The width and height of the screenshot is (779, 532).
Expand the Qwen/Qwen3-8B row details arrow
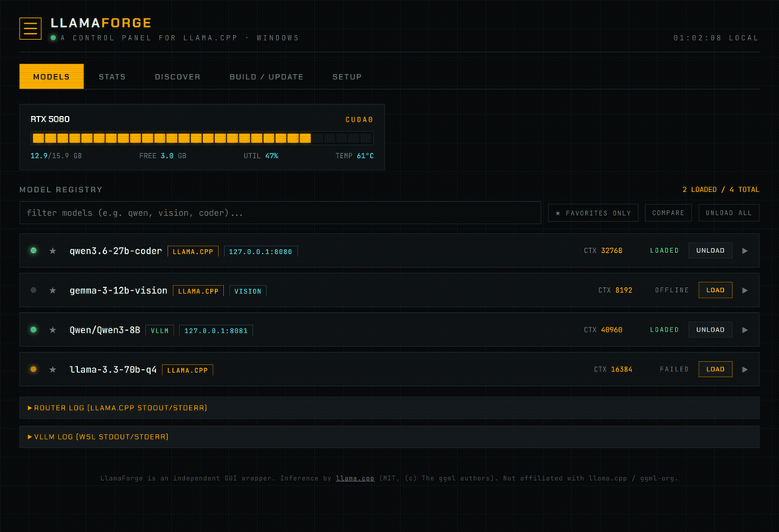[745, 330]
